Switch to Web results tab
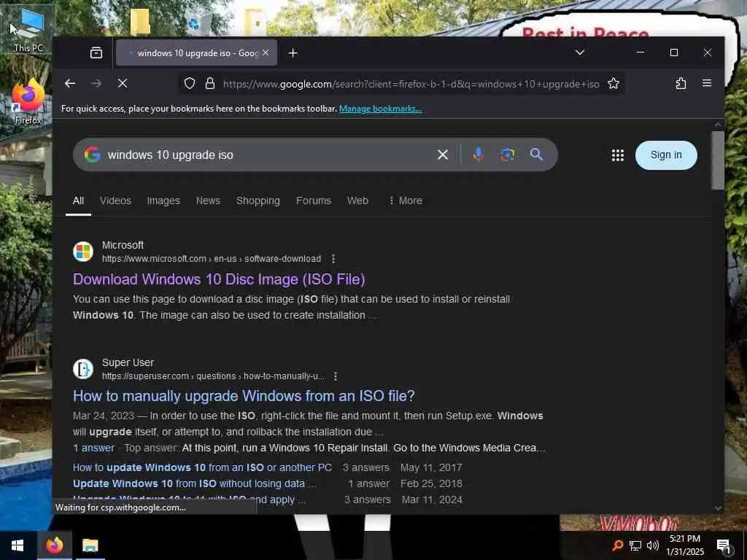Image resolution: width=747 pixels, height=560 pixels. tap(357, 201)
